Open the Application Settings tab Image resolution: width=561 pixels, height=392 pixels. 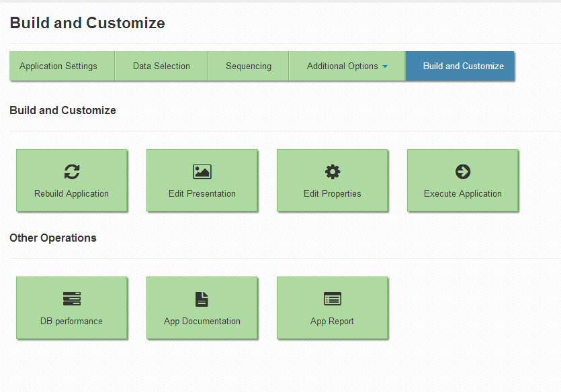point(62,66)
